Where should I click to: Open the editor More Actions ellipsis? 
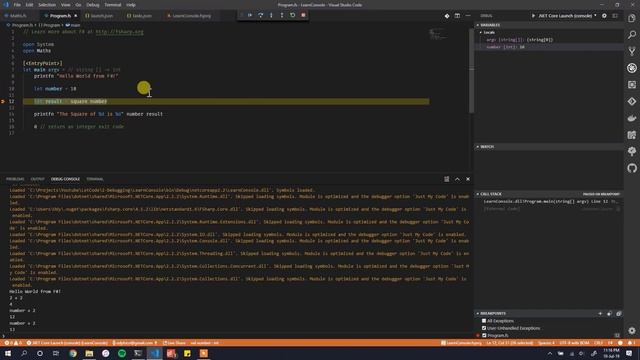click(468, 16)
